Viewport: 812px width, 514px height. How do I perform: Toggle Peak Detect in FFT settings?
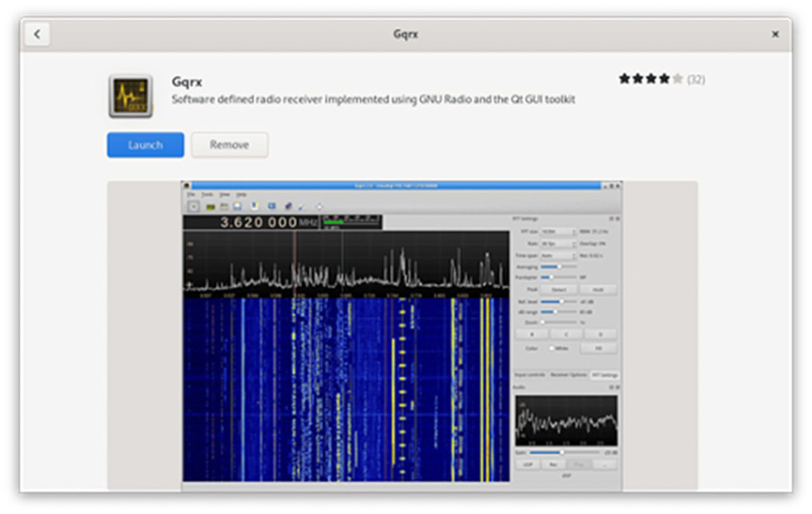(x=558, y=289)
